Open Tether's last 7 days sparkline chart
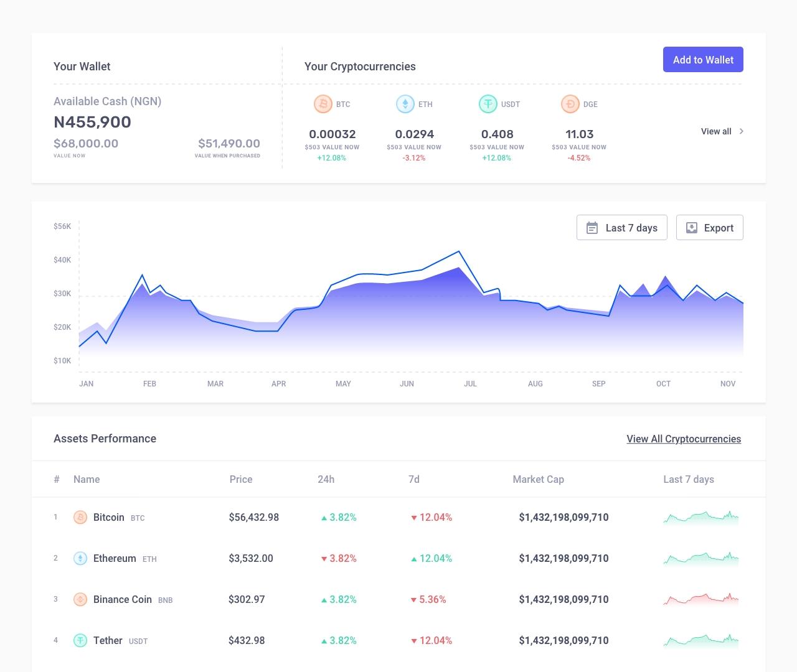The height and width of the screenshot is (672, 797). point(701,641)
